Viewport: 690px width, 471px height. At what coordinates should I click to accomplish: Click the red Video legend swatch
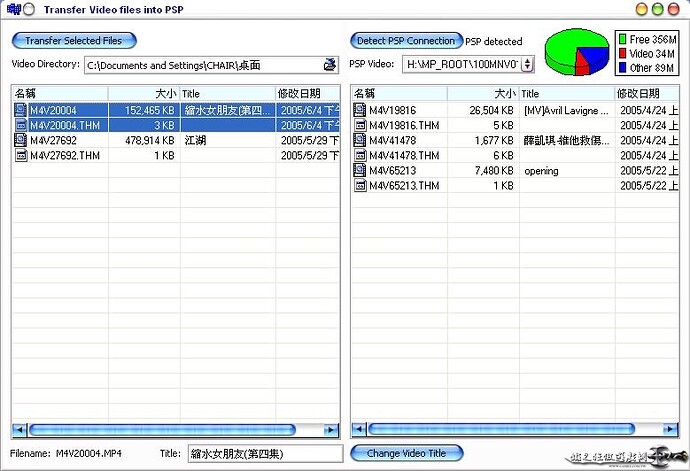(622, 54)
